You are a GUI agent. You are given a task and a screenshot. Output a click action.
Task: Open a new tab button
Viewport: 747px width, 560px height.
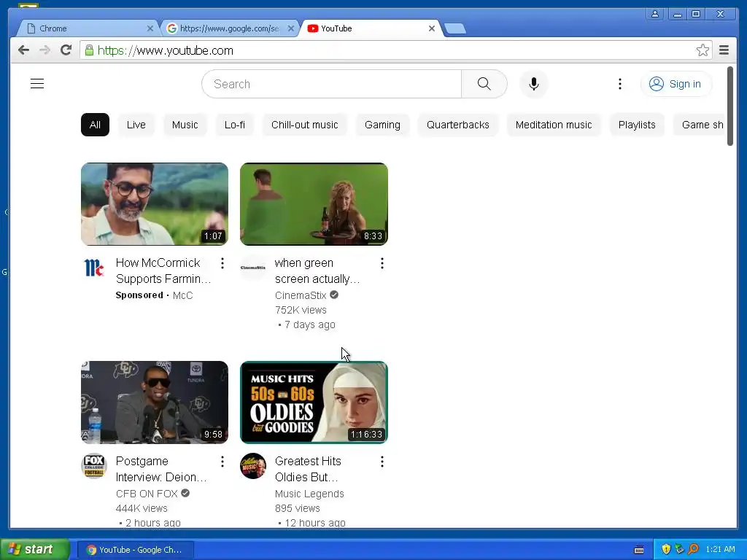click(x=455, y=29)
